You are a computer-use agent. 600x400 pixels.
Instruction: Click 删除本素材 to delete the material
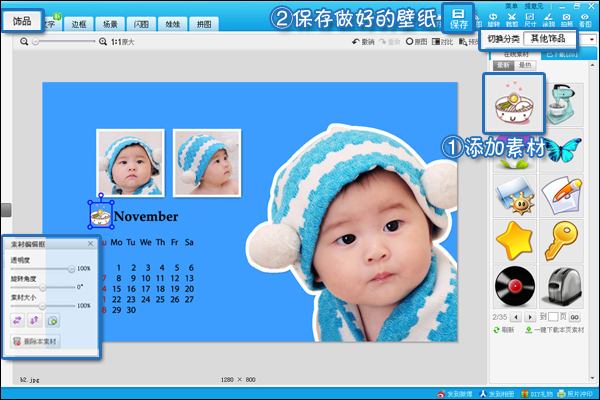(x=36, y=342)
